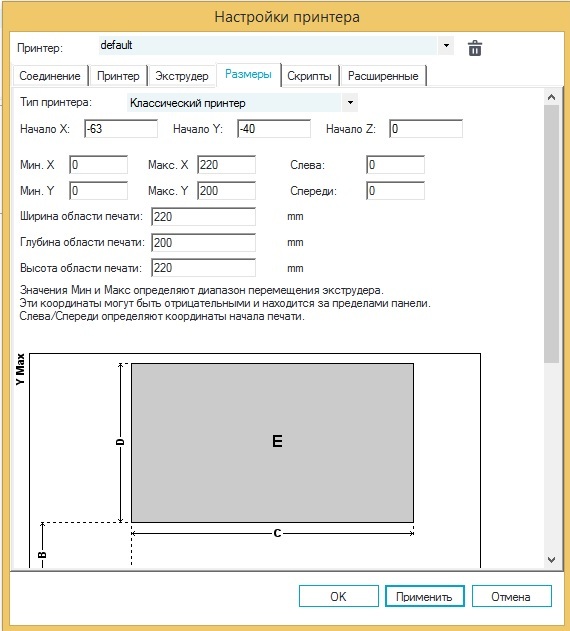The width and height of the screenshot is (570, 631).
Task: Focus the Начало X input field
Action: coord(121,129)
